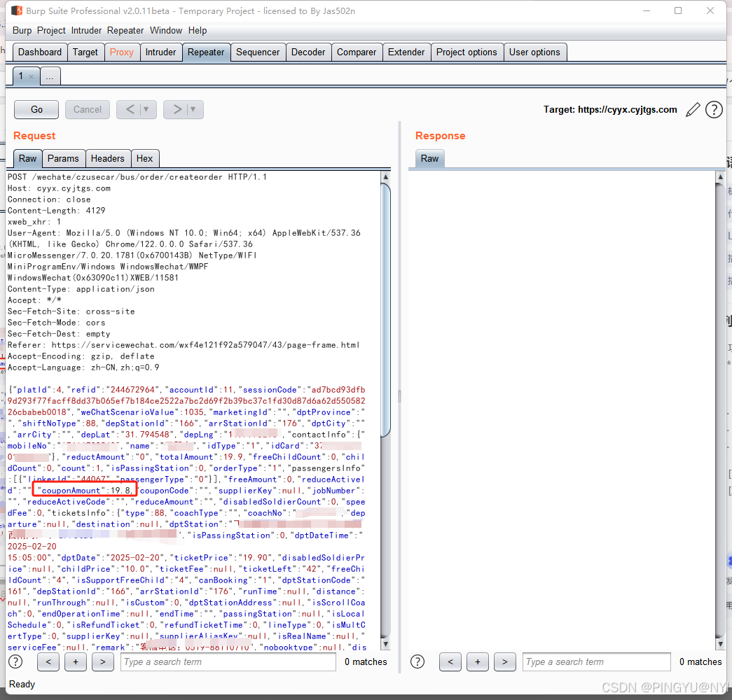Viewport: 732px width, 700px height.
Task: Switch to the Comparer tab
Action: (357, 52)
